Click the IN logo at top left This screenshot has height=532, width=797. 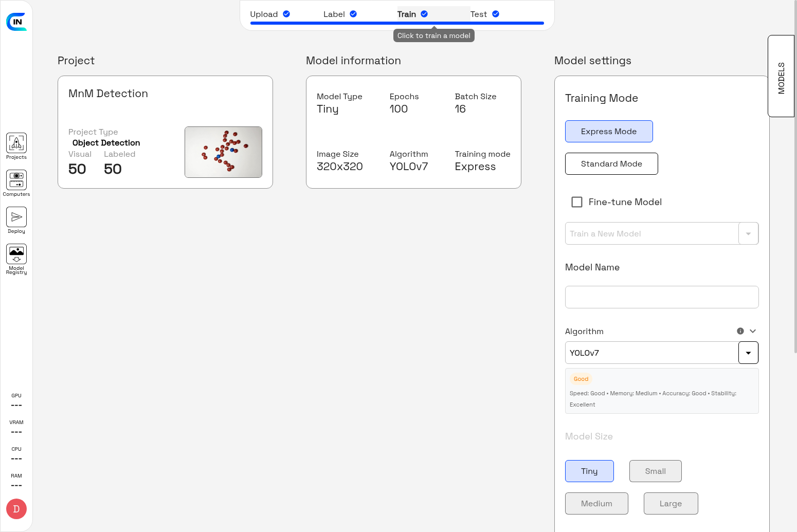pos(17,22)
